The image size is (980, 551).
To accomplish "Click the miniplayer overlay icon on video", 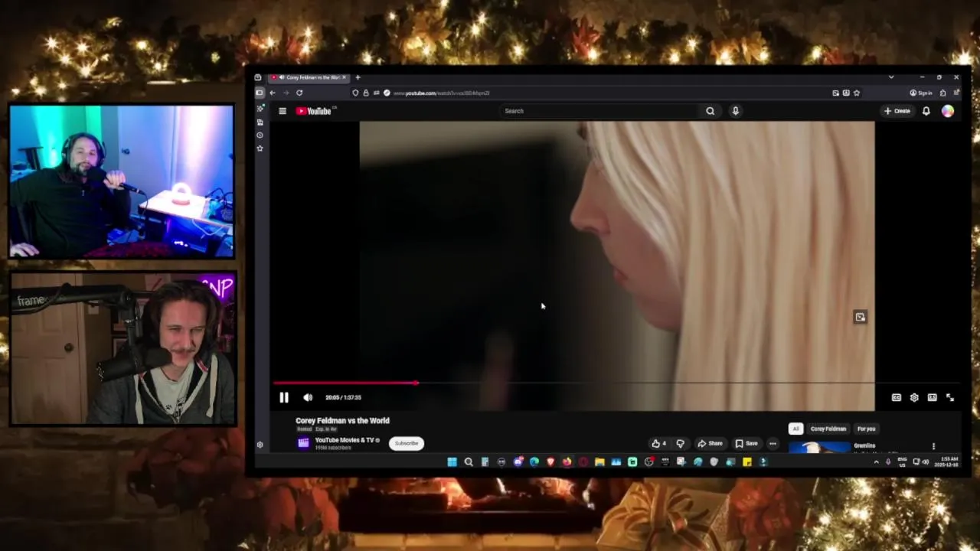I will click(x=860, y=317).
